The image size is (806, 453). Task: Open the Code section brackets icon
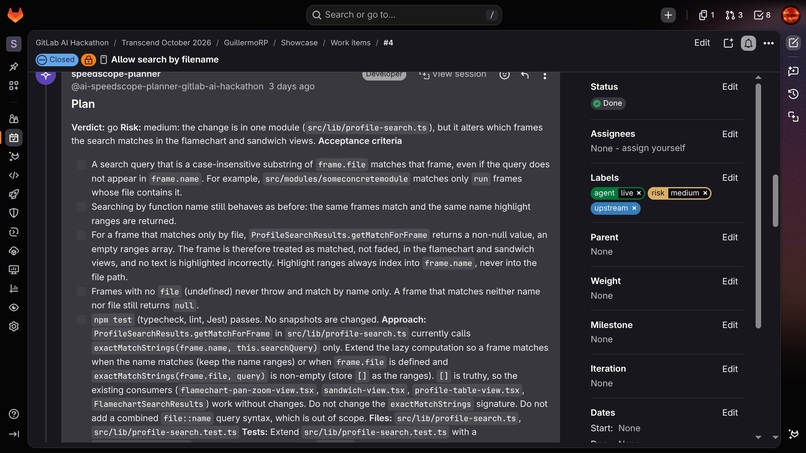[14, 175]
